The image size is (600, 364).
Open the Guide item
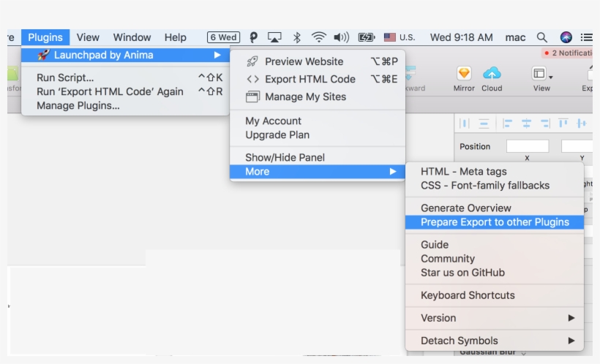pos(495,245)
